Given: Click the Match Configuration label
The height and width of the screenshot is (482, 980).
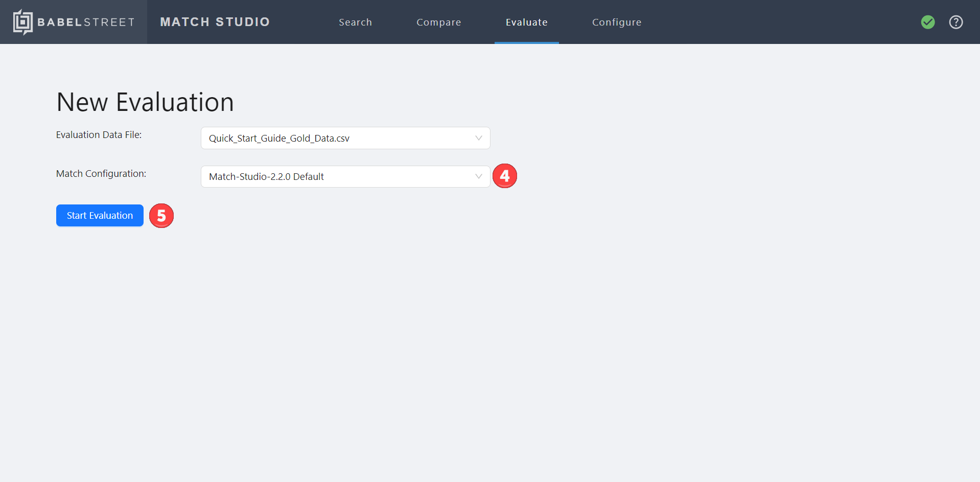Looking at the screenshot, I should [101, 173].
